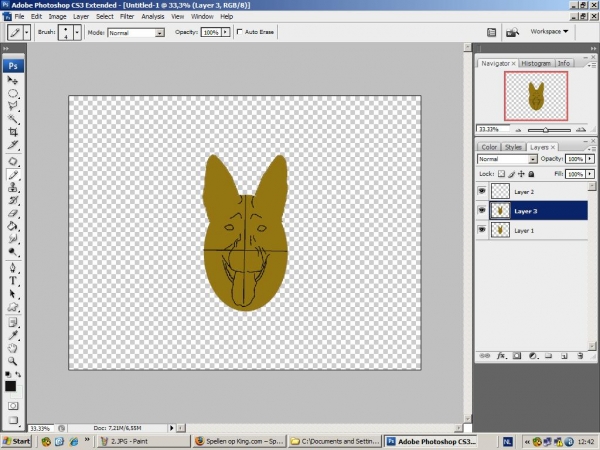Image resolution: width=600 pixels, height=450 pixels.
Task: Open the Workspace dropdown
Action: pos(549,31)
